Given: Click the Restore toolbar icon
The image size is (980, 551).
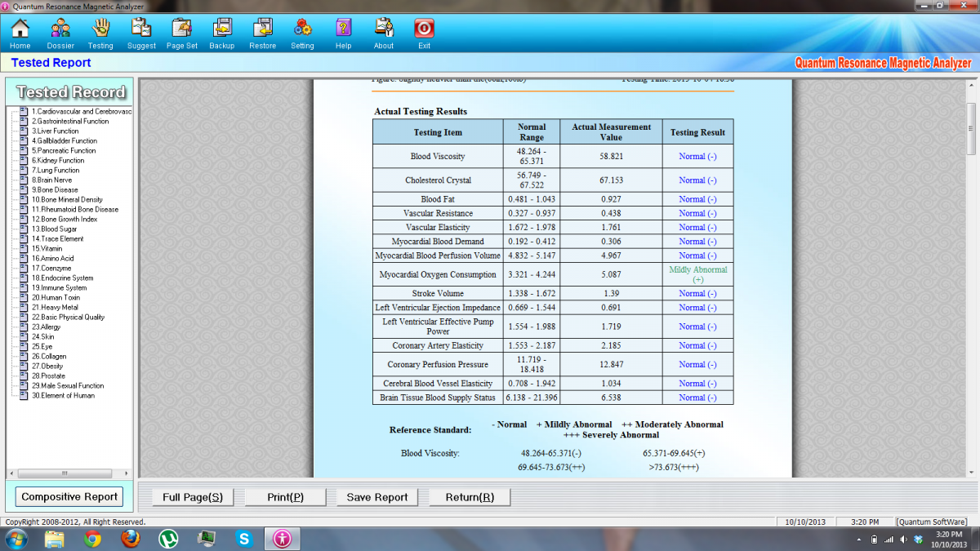Looking at the screenshot, I should coord(262,33).
